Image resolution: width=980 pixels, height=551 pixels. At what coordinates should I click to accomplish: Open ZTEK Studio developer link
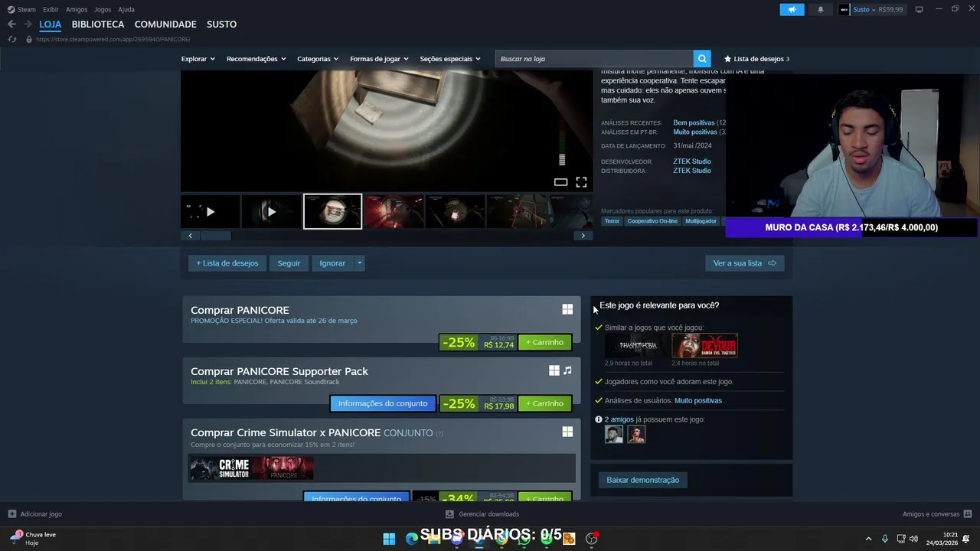pos(692,161)
